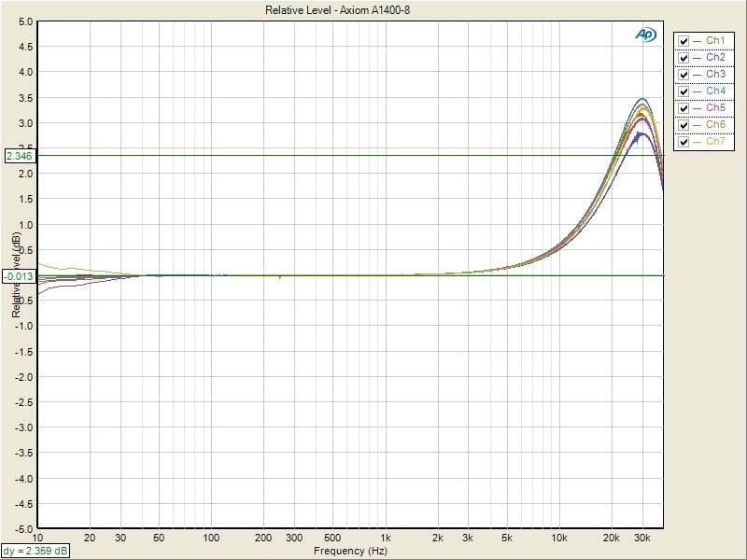Viewport: 747px width, 560px height.
Task: Click the 100 frequency axis tick label
Action: click(211, 539)
